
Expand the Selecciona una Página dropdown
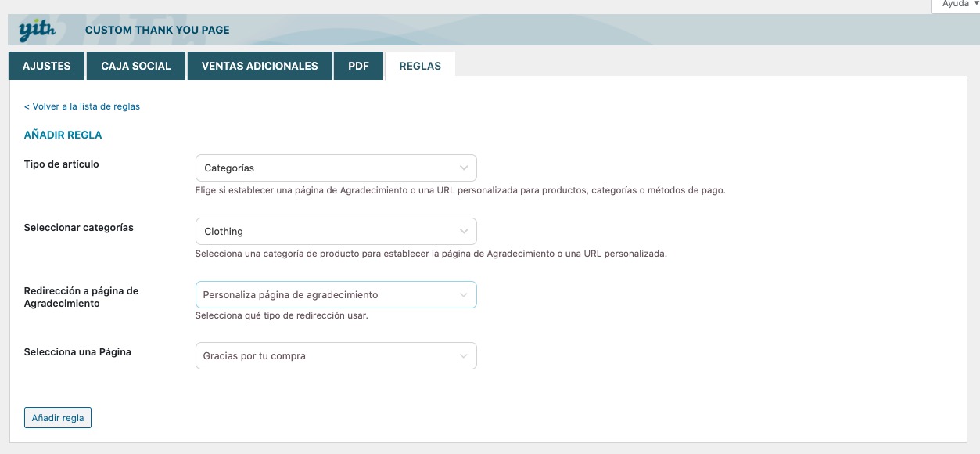[335, 356]
